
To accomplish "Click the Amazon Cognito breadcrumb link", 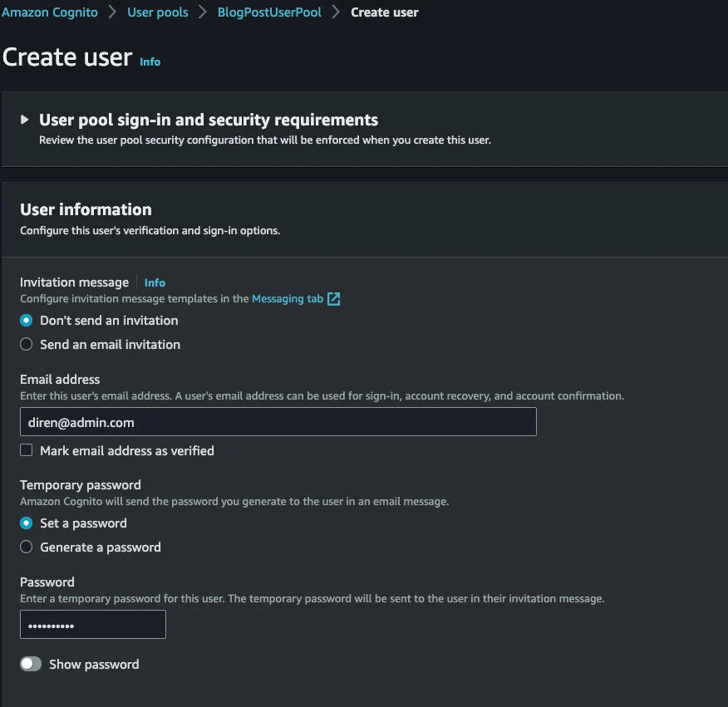I will pyautogui.click(x=50, y=12).
